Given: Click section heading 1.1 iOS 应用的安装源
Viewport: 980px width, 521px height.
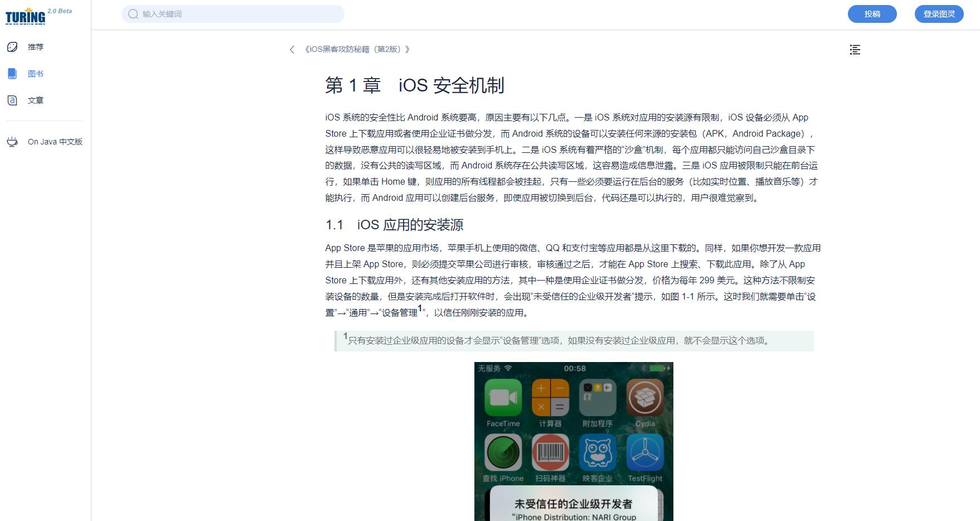Looking at the screenshot, I should (395, 225).
